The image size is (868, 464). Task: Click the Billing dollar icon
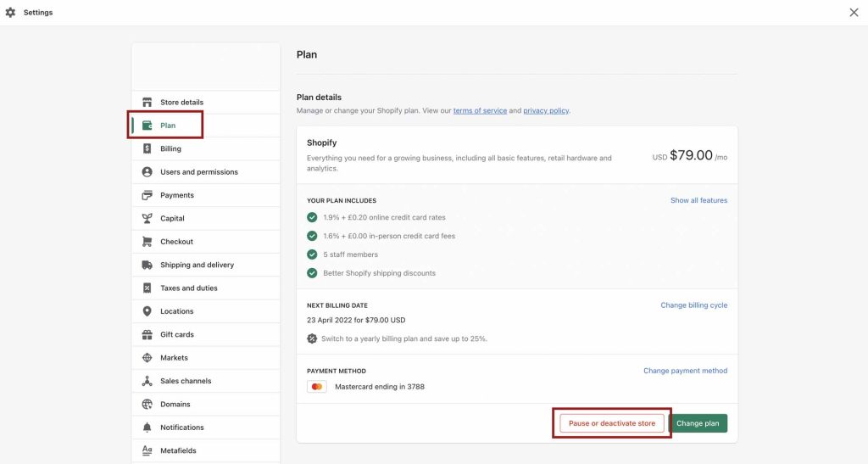[x=147, y=148]
